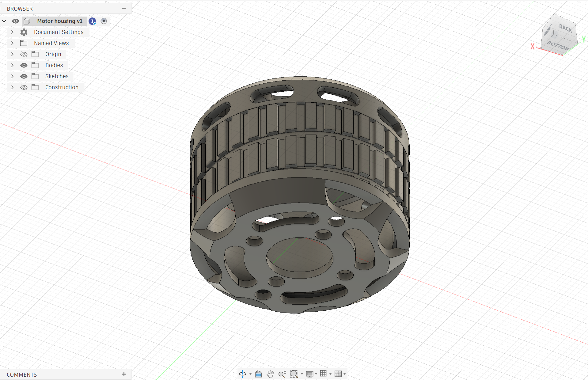
Task: Collapse the BROWSER panel with minus button
Action: tap(124, 9)
